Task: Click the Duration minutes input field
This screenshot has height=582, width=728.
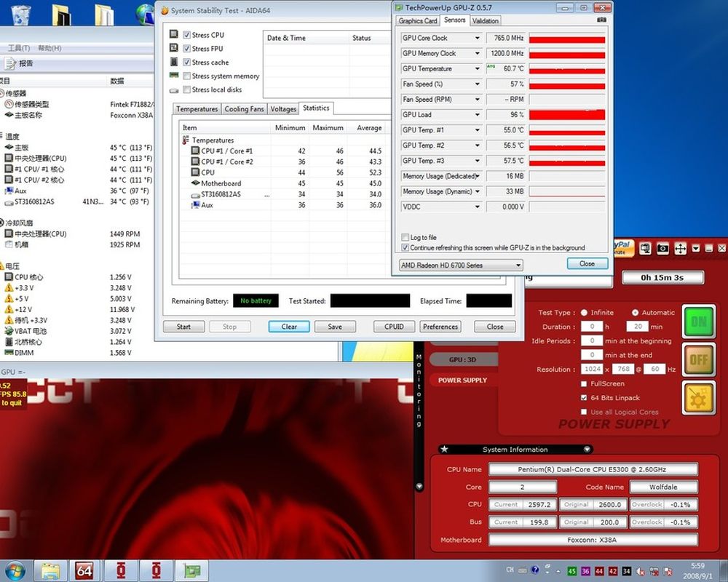Action: [x=637, y=327]
